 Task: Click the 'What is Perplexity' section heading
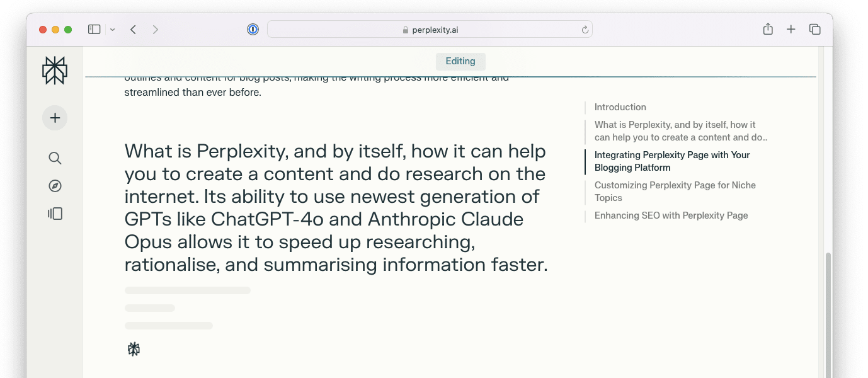(x=336, y=208)
